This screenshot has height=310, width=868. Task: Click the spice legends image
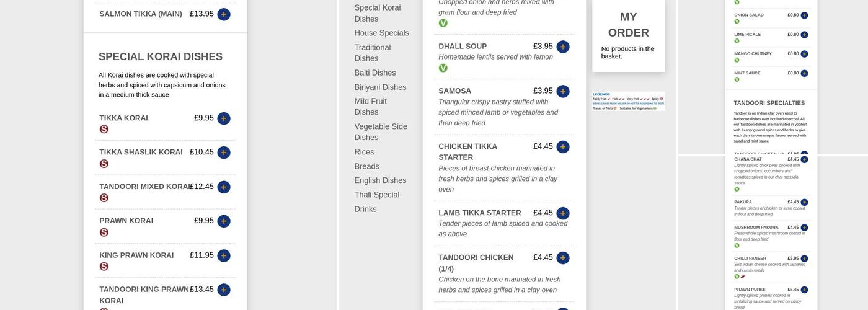coord(628,101)
